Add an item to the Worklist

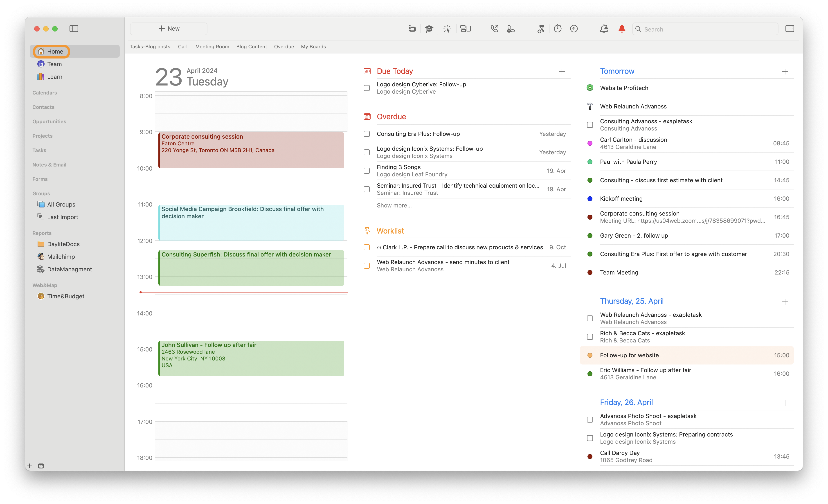point(564,231)
